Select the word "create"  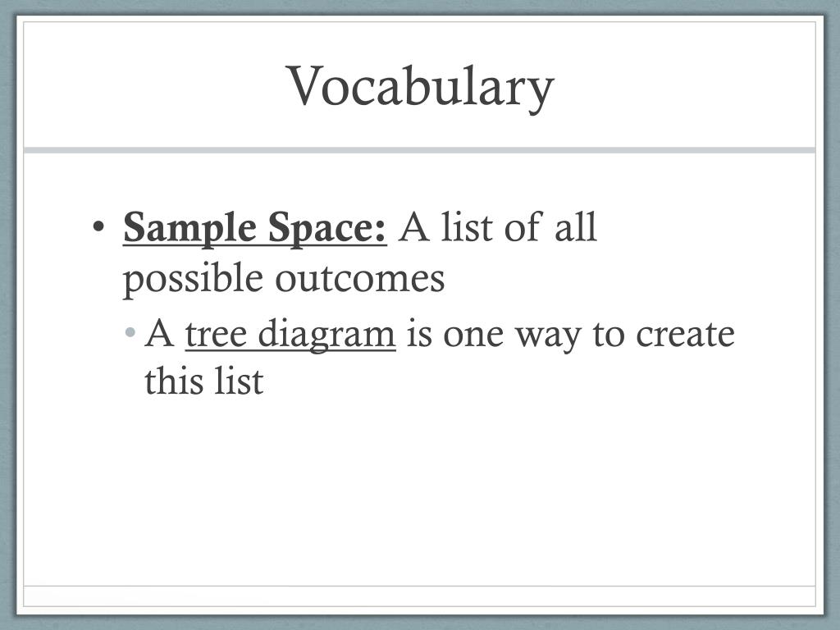point(685,333)
